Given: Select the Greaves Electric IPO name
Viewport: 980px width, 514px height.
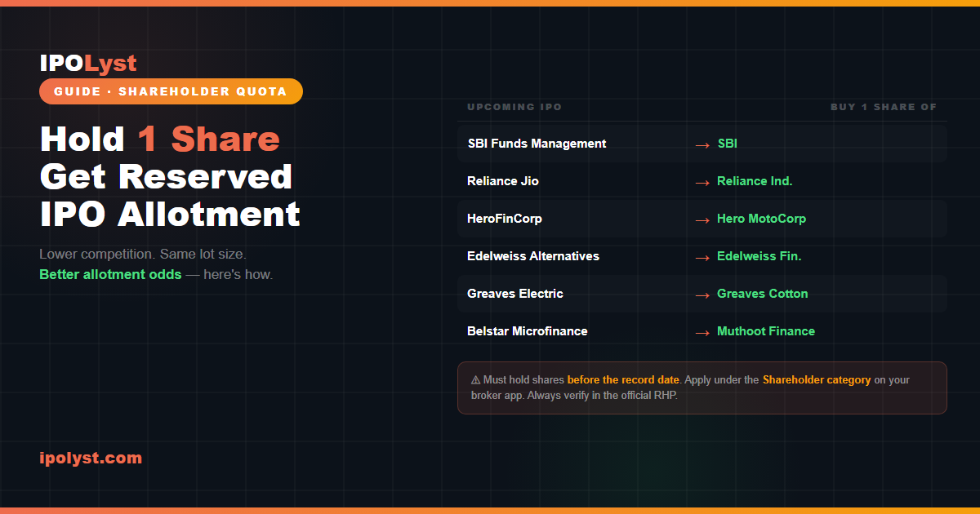Looking at the screenshot, I should (x=515, y=294).
